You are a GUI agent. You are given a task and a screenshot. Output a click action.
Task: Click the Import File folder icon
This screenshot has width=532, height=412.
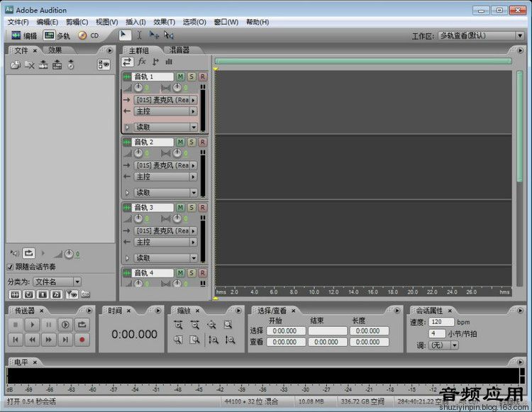point(16,65)
